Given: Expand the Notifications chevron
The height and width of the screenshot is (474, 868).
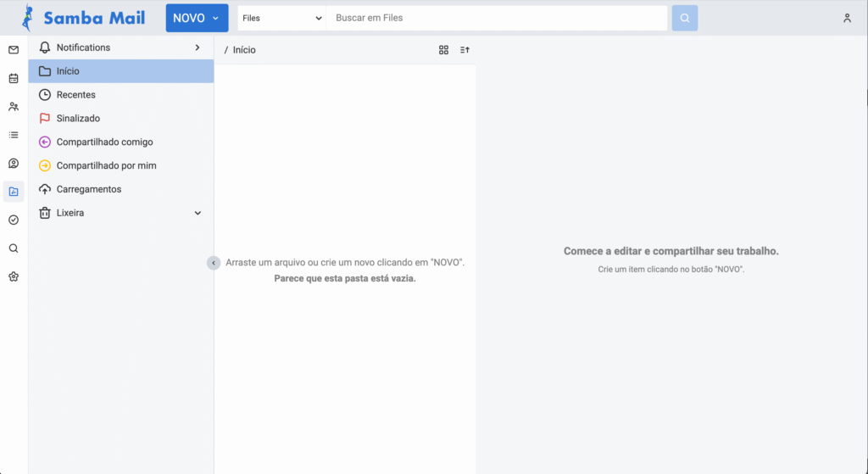Looking at the screenshot, I should (198, 47).
